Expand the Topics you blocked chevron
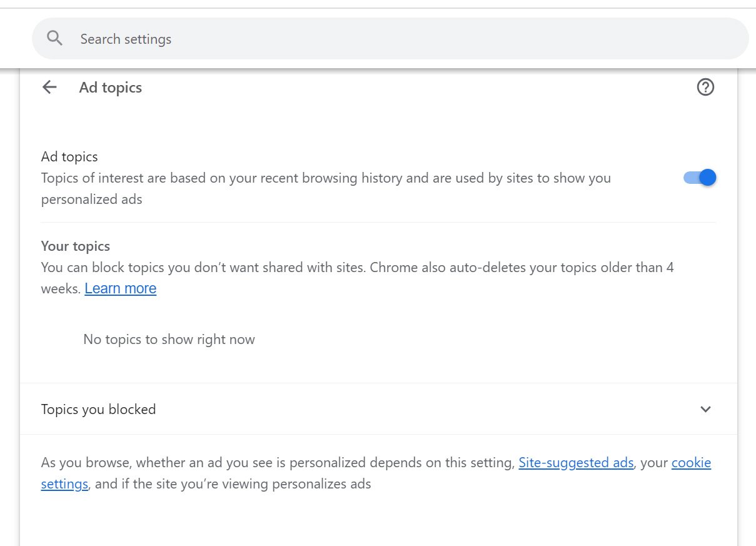Image resolution: width=756 pixels, height=546 pixels. tap(705, 410)
